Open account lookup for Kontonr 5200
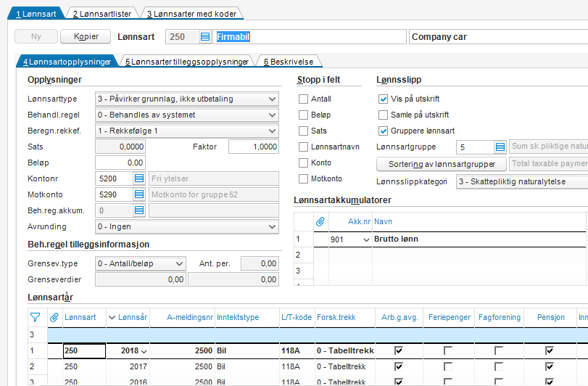Viewport: 588px width, 386px height. coord(139,178)
